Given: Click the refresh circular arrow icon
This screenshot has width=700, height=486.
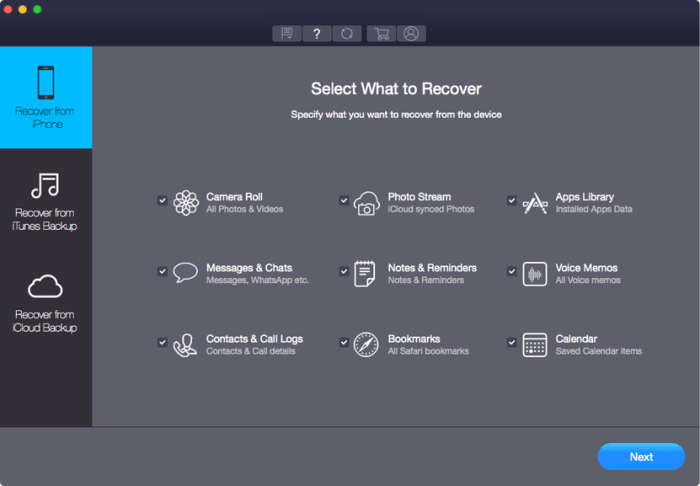Looking at the screenshot, I should (347, 33).
